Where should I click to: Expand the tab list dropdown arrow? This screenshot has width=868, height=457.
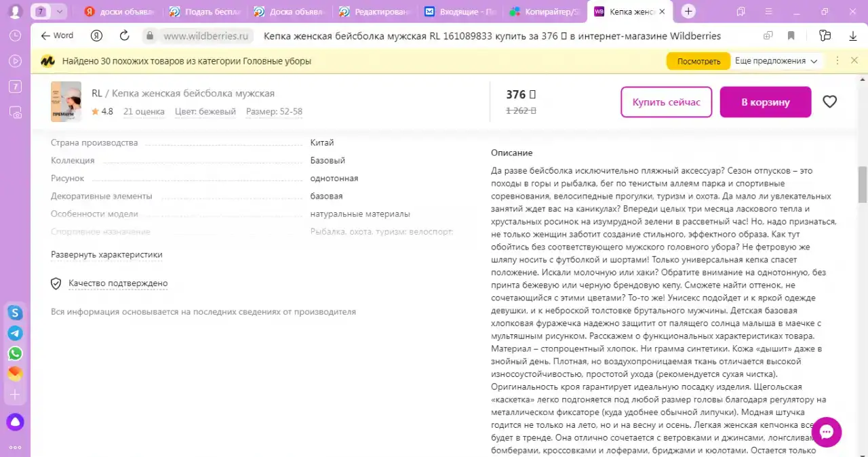[60, 12]
